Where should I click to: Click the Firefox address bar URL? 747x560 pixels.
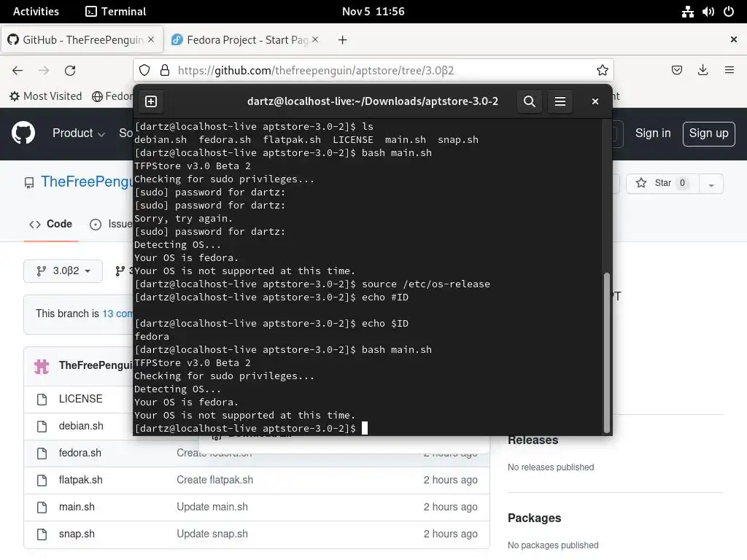[315, 71]
